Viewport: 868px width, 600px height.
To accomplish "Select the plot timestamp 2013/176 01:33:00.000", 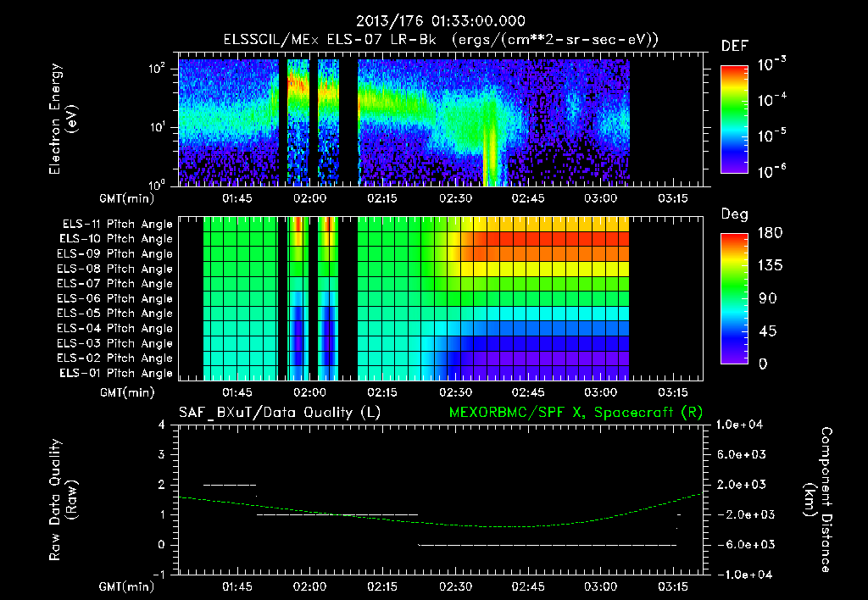I will (441, 21).
